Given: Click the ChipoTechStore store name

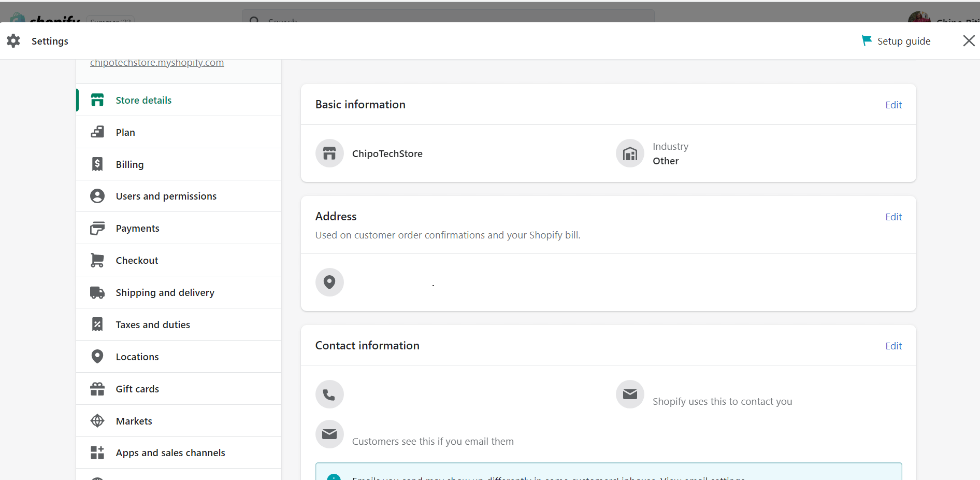Looking at the screenshot, I should [387, 153].
